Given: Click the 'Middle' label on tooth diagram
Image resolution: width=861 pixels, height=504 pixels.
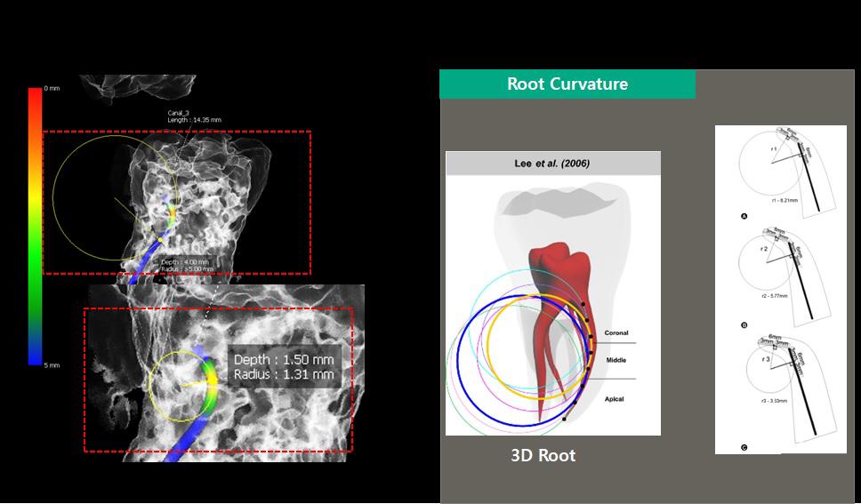Looking at the screenshot, I should (x=616, y=360).
